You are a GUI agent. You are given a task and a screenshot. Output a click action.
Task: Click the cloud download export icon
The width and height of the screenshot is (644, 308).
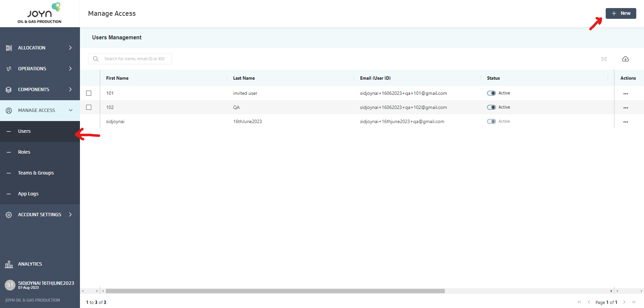point(625,59)
